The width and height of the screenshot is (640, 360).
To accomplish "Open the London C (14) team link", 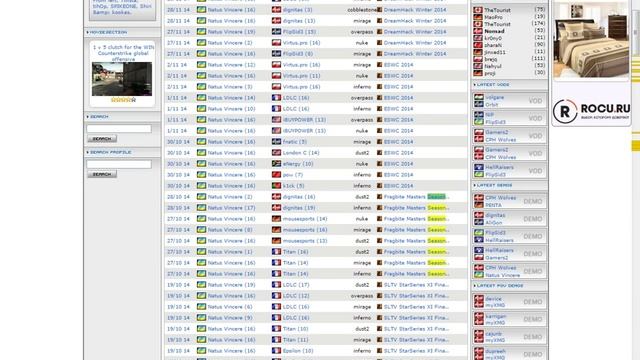I will click(x=301, y=153).
